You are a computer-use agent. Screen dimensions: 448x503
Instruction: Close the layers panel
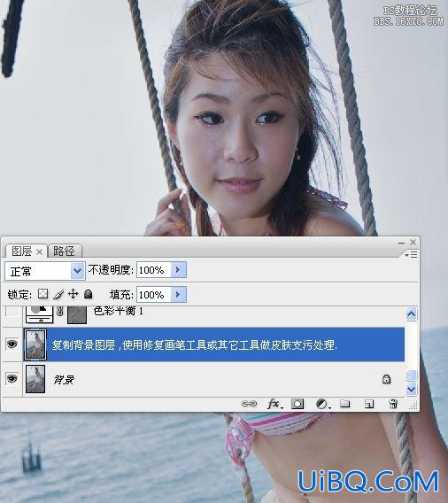coord(413,243)
